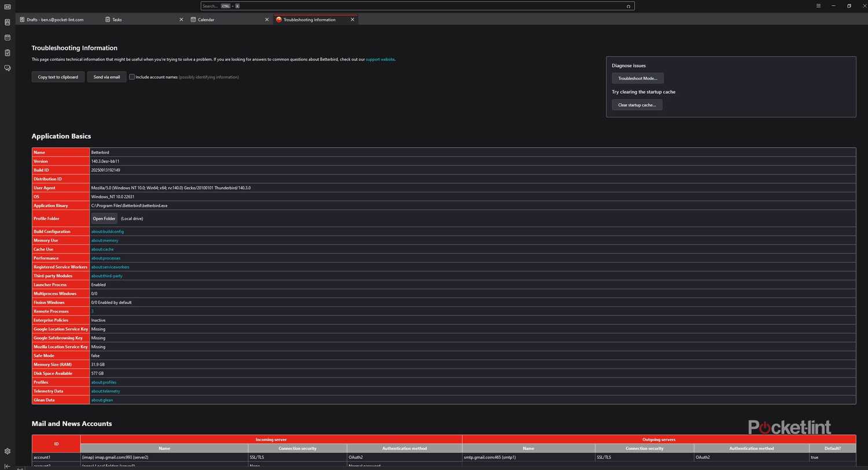
Task: Open the about:memory link
Action: coord(105,240)
